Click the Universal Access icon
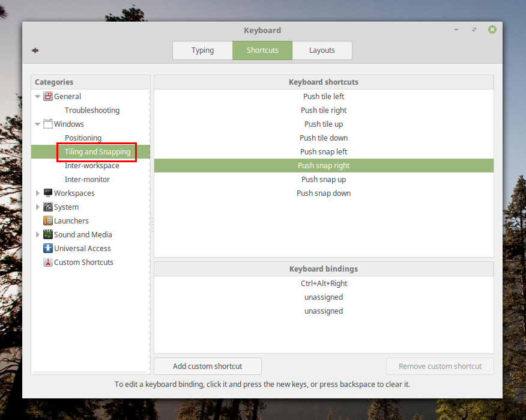Image resolution: width=526 pixels, height=420 pixels. click(48, 249)
